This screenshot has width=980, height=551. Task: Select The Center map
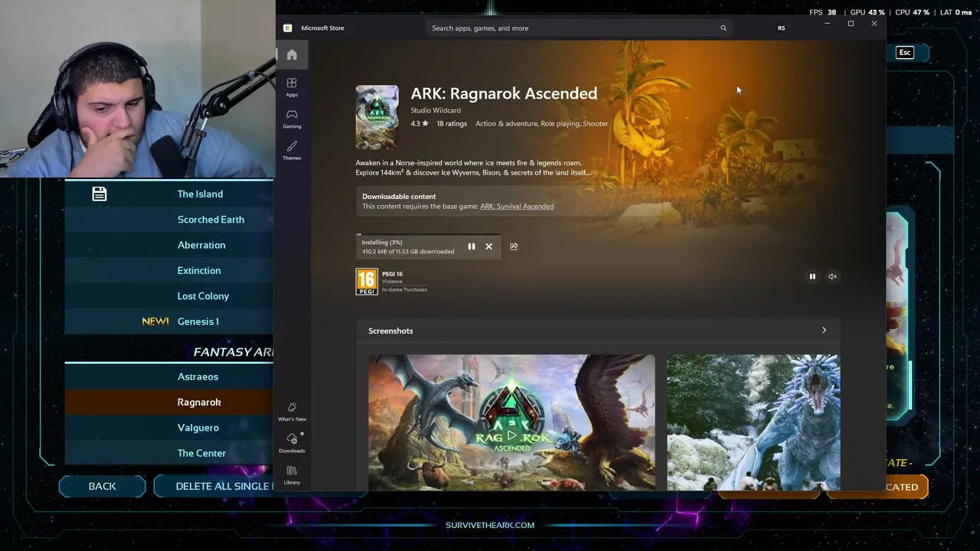(201, 453)
